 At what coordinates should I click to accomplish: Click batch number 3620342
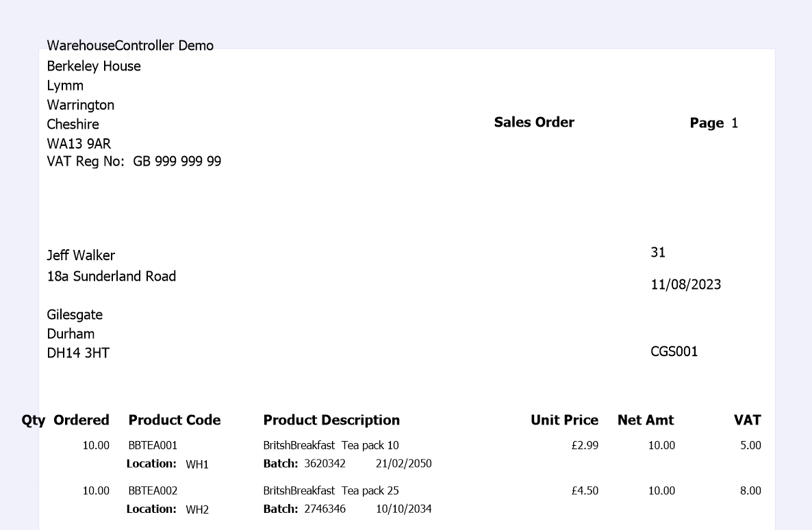coord(325,464)
